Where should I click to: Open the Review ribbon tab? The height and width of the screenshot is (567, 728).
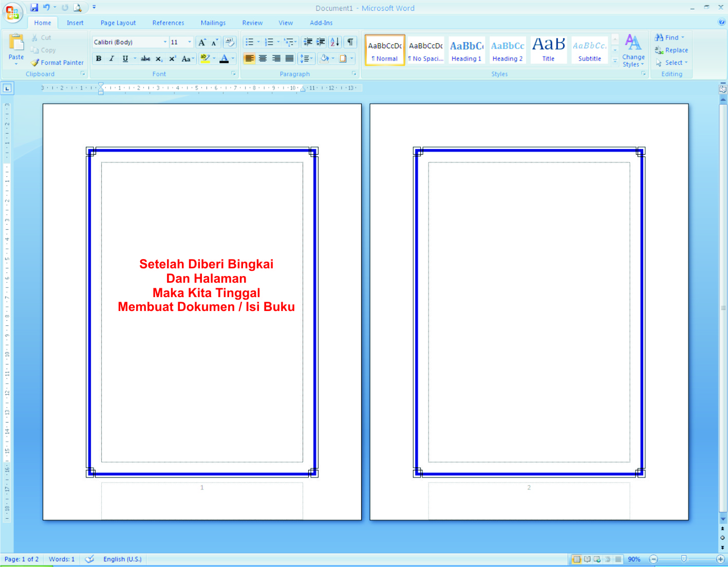click(x=252, y=23)
